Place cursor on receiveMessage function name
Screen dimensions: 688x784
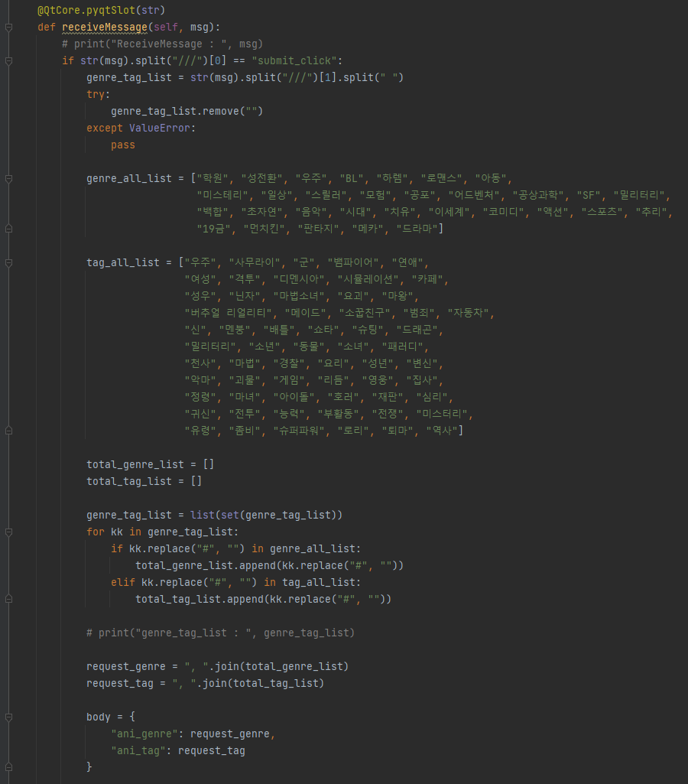pyautogui.click(x=105, y=27)
